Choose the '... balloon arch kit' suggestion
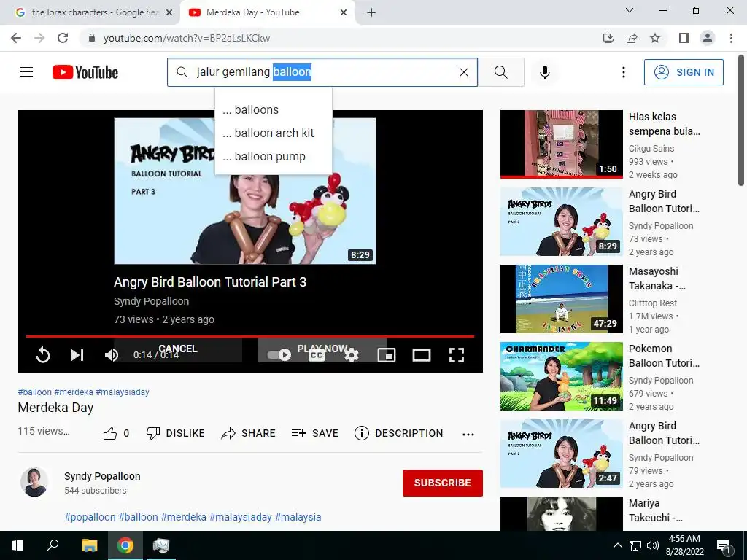This screenshot has height=560, width=747. click(x=274, y=133)
